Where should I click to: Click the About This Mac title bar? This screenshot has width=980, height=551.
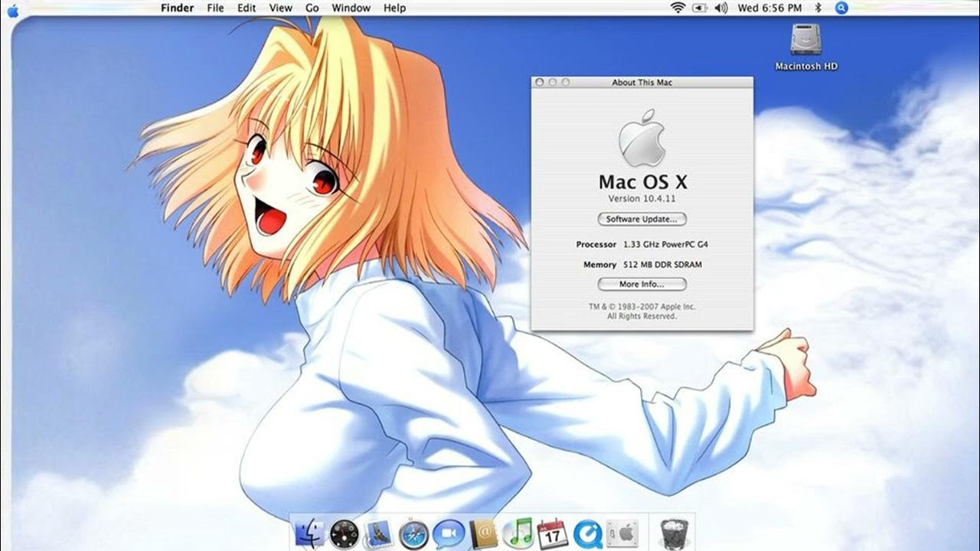(x=642, y=82)
